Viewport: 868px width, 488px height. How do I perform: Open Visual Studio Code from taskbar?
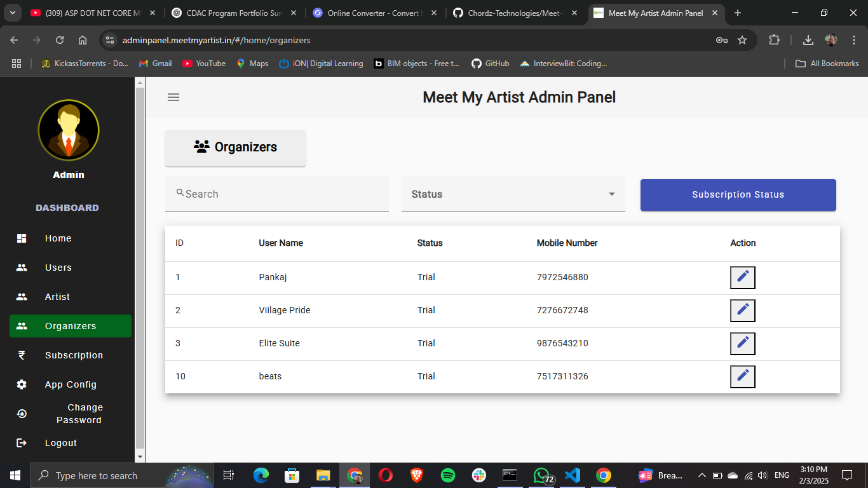pyautogui.click(x=573, y=475)
